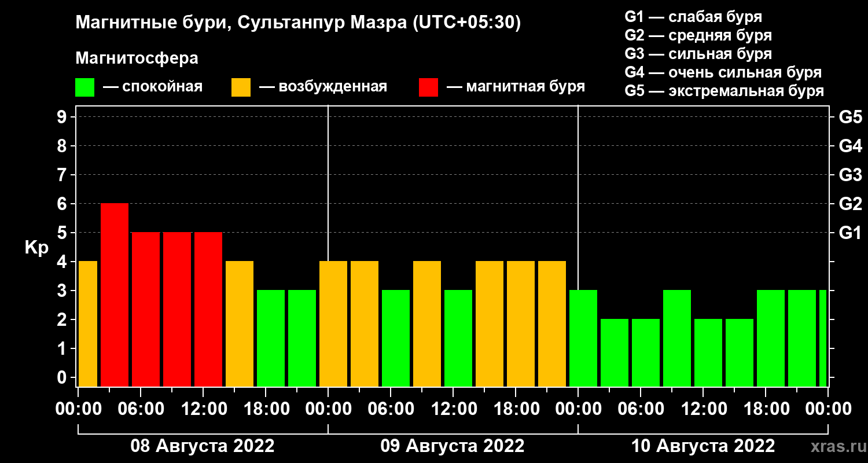Click the date label 10 Августа 2022
This screenshot has height=463, width=868.
point(703,446)
